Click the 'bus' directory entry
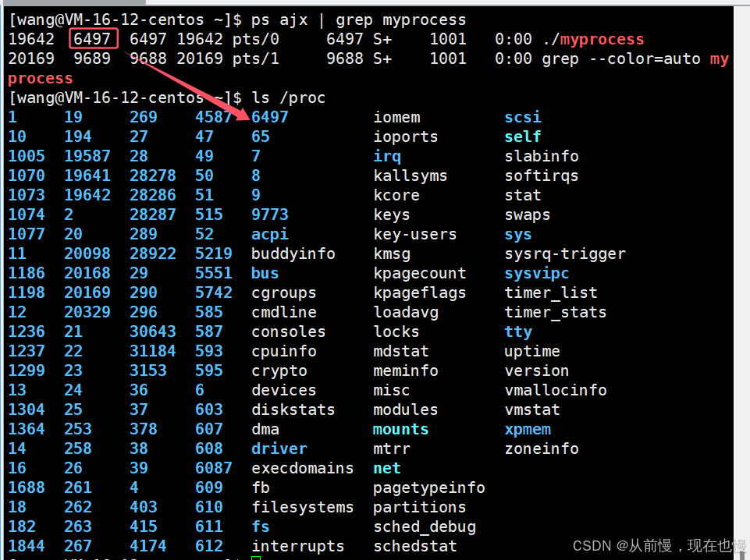This screenshot has width=750, height=560. click(x=265, y=273)
